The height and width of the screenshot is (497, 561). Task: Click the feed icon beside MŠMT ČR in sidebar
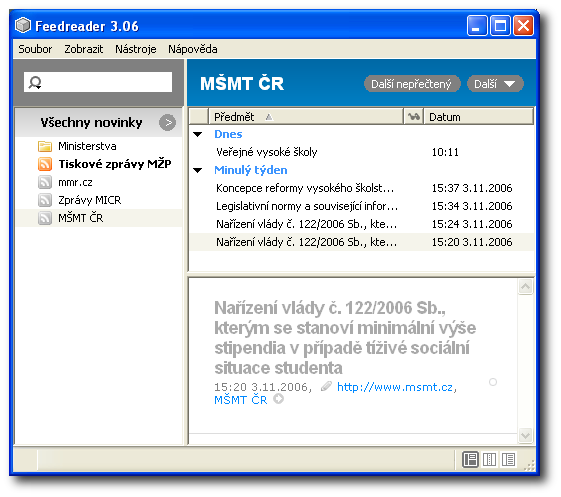pos(45,218)
